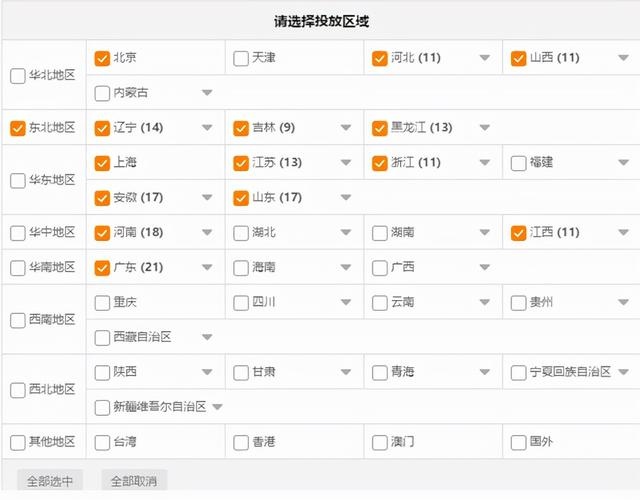Image resolution: width=640 pixels, height=500 pixels.
Task: Uncheck 江西 (11) checkbox
Action: [518, 233]
